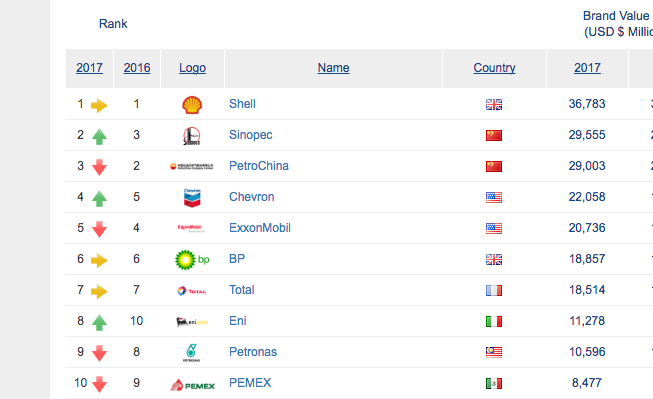Click the green up arrow beside rank 2
Viewport: 653px width, 399px height.
point(99,137)
